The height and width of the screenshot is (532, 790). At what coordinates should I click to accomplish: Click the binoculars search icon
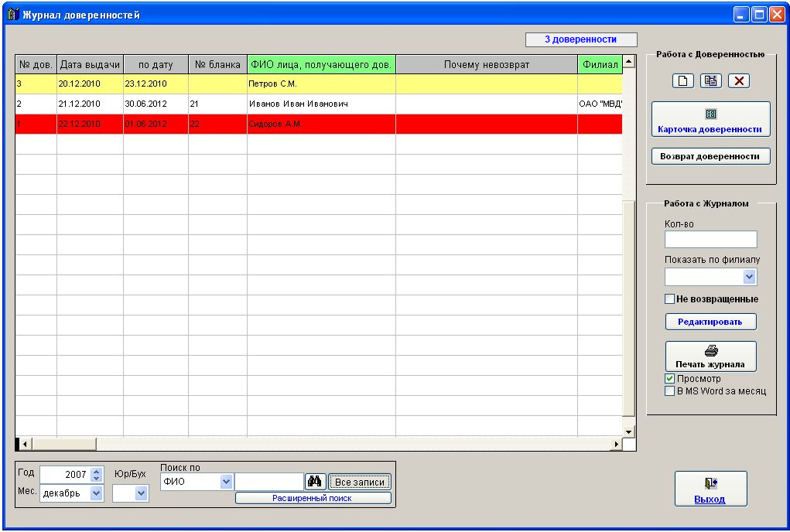pos(315,482)
